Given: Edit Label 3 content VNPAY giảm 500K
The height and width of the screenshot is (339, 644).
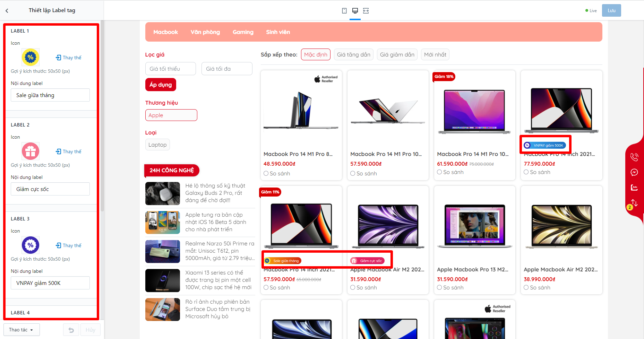Looking at the screenshot, I should [x=50, y=283].
